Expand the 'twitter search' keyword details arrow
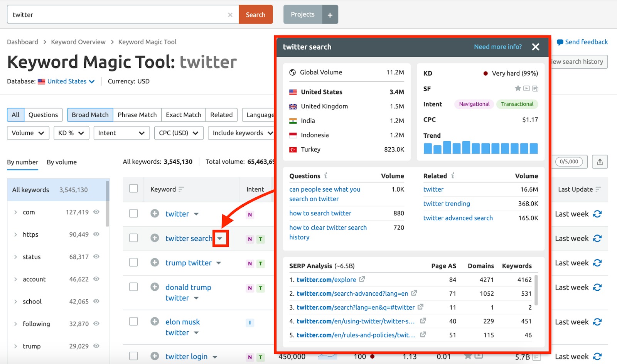The image size is (617, 364). point(220,239)
